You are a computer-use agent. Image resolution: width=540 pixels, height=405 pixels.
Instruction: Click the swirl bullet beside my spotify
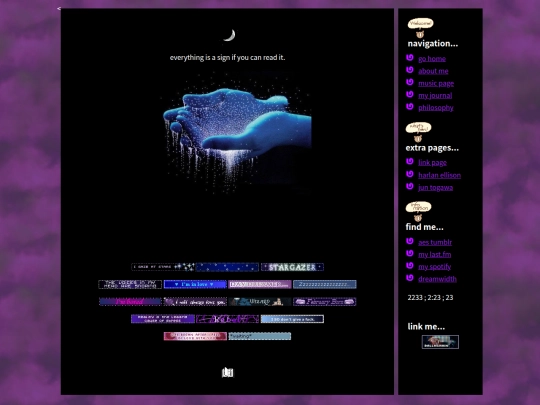point(409,266)
